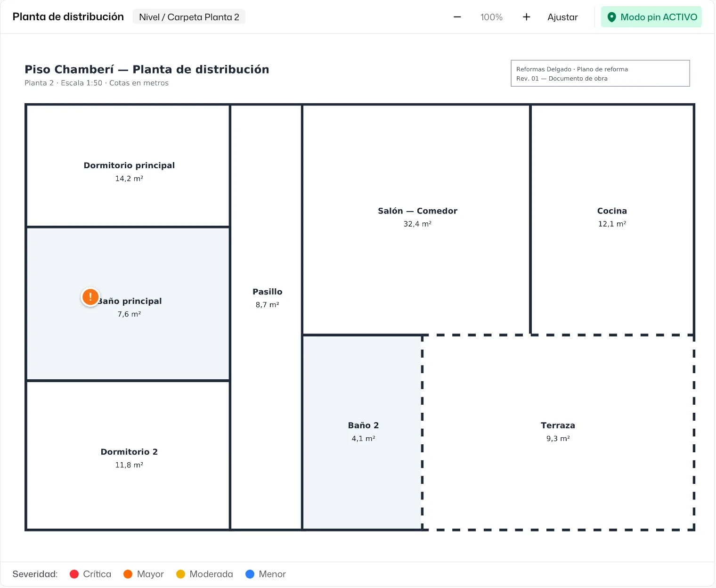
Task: Click the Salón — Comedor room label
Action: 417,211
